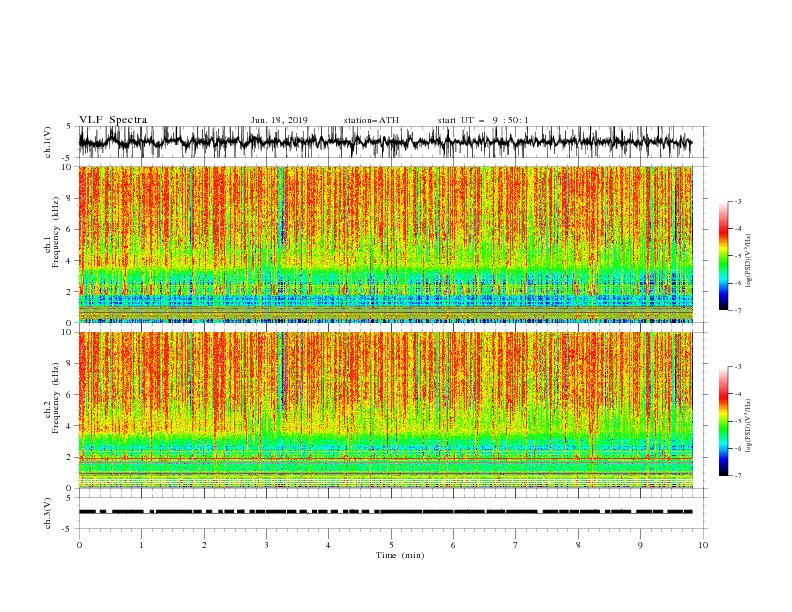The width and height of the screenshot is (792, 612).
Task: Click the "-7" label on ch.2 color bar
Action: [737, 476]
